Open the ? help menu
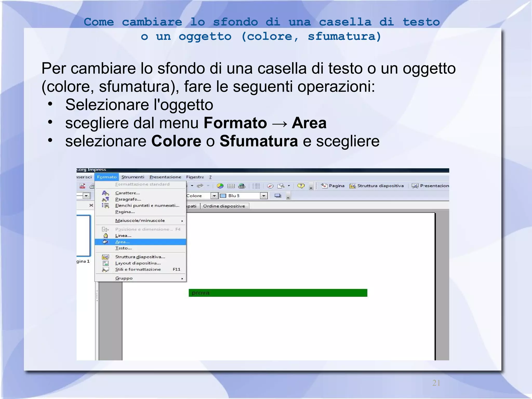This screenshot has width=532, height=399. pyautogui.click(x=210, y=177)
